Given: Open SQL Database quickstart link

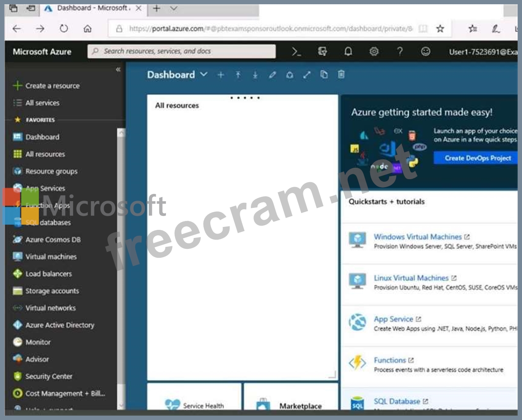Looking at the screenshot, I should [397, 401].
